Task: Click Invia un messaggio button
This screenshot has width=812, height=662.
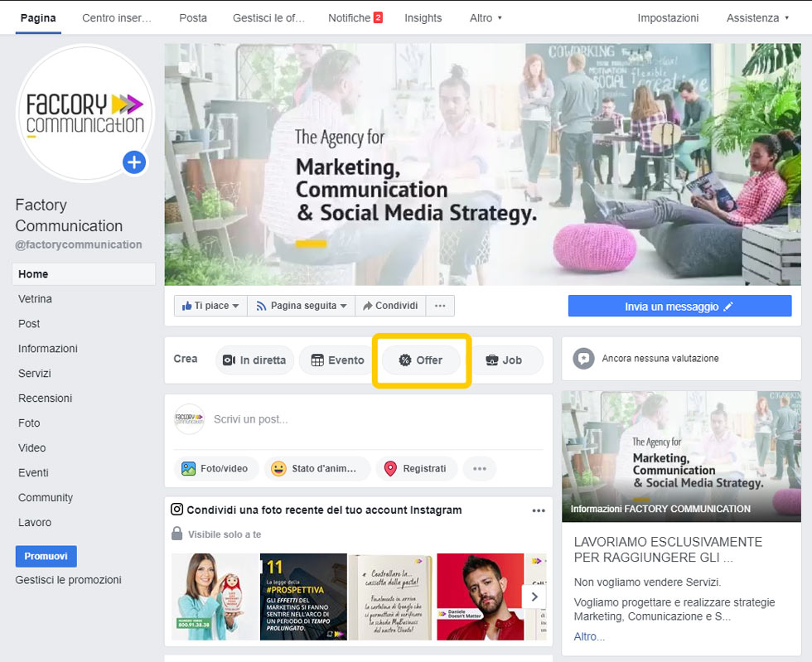Action: point(679,306)
